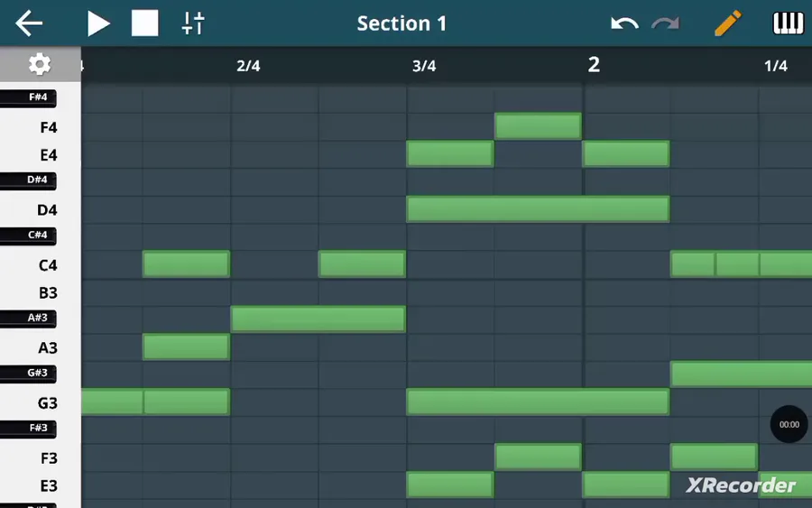Screen dimensions: 812x508
Task: Select the long D4 note
Action: coord(538,209)
